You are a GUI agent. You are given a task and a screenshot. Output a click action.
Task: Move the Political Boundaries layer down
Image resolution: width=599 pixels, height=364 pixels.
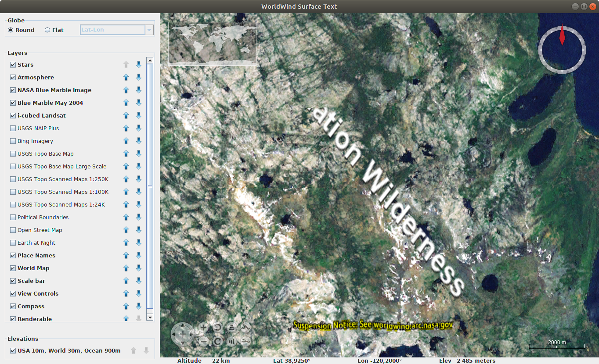[139, 217]
